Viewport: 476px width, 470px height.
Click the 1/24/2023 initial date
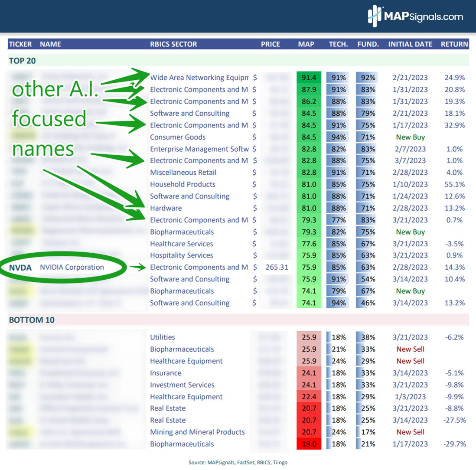click(410, 196)
